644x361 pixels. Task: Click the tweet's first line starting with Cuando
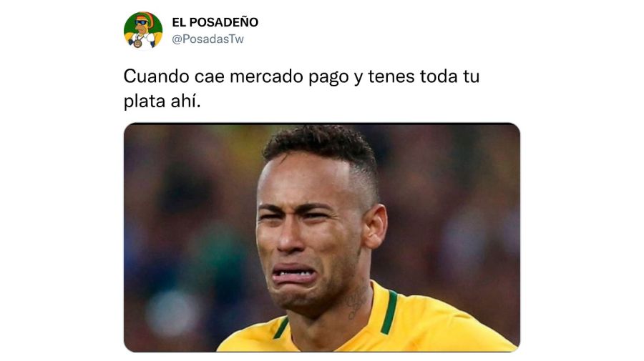(301, 76)
